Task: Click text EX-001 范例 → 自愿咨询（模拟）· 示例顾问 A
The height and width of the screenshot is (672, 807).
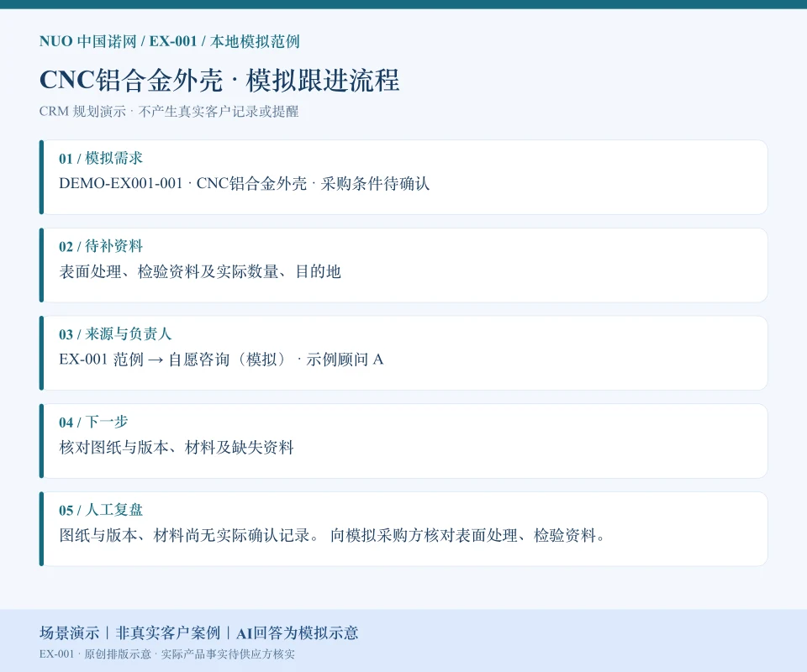Action: coord(221,360)
